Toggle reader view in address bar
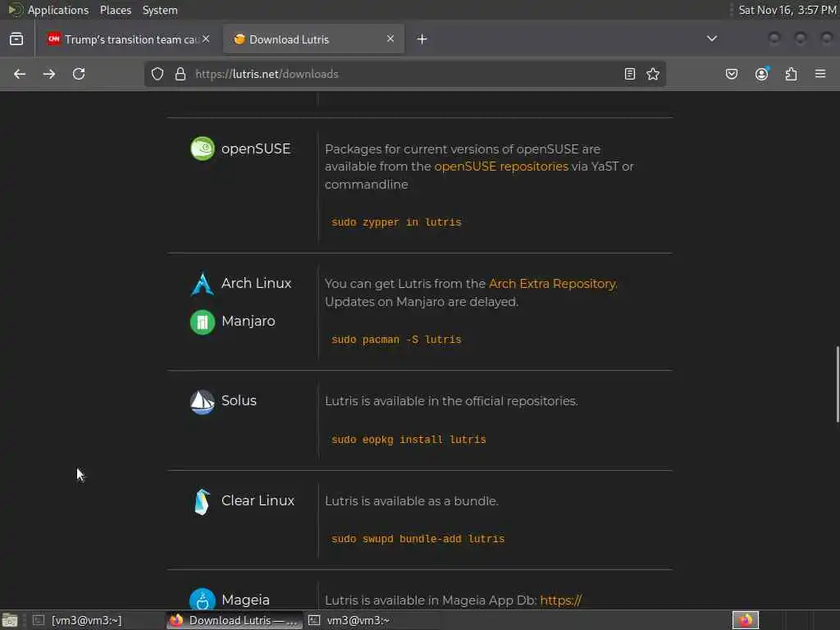The height and width of the screenshot is (630, 840). click(630, 74)
